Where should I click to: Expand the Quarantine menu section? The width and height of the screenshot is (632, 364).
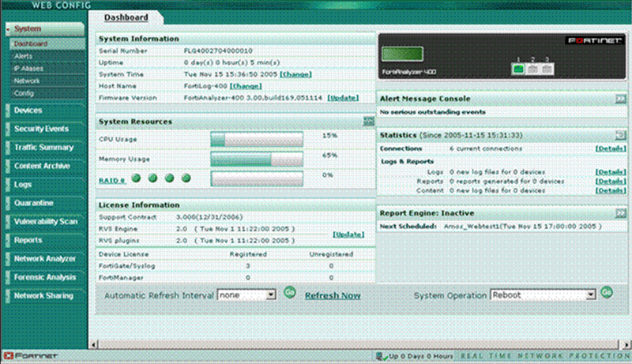[x=45, y=203]
